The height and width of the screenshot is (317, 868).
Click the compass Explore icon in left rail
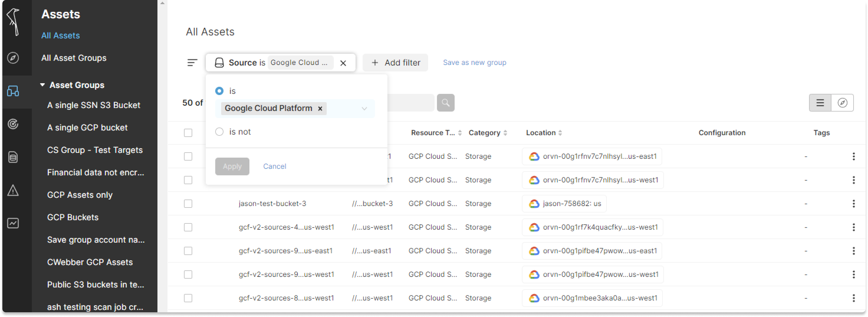pyautogui.click(x=13, y=58)
